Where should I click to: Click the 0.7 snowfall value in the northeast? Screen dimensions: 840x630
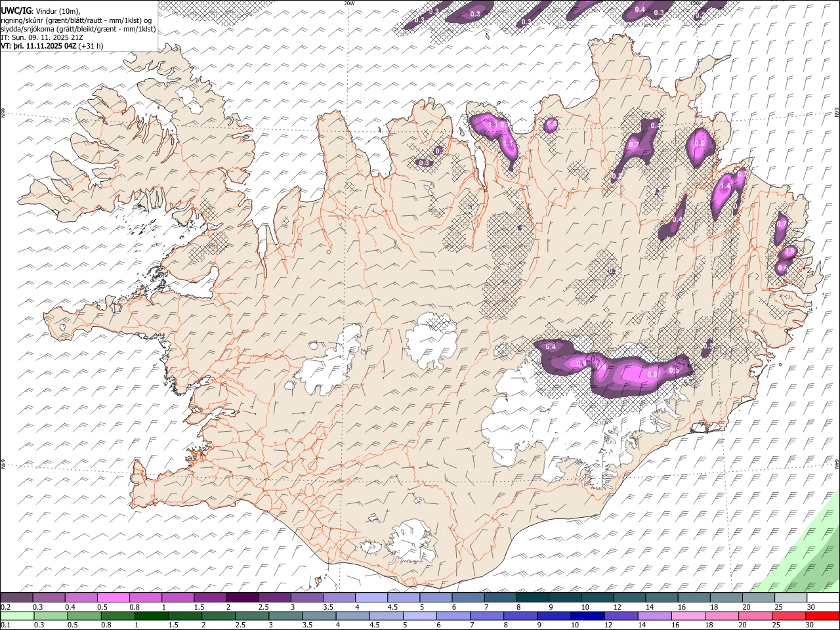click(x=634, y=144)
